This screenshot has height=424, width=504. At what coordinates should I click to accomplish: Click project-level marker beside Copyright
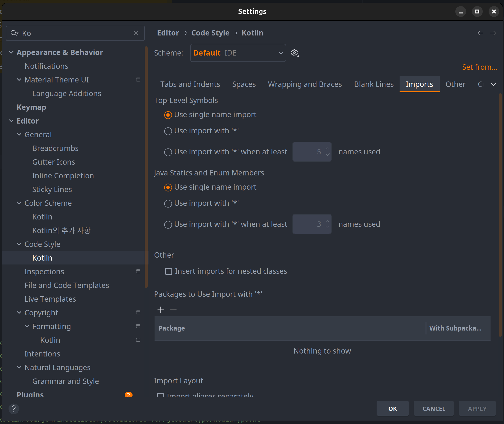click(x=138, y=313)
